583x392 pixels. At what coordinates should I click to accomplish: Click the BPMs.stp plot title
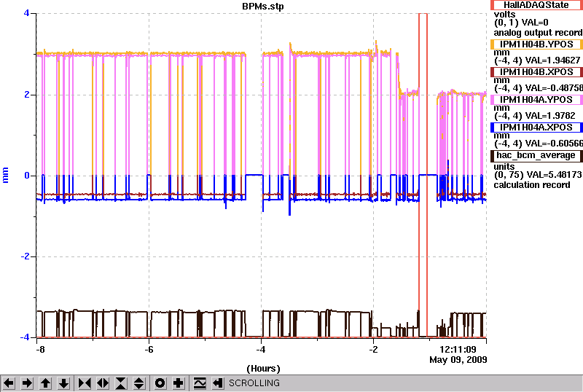tap(263, 7)
